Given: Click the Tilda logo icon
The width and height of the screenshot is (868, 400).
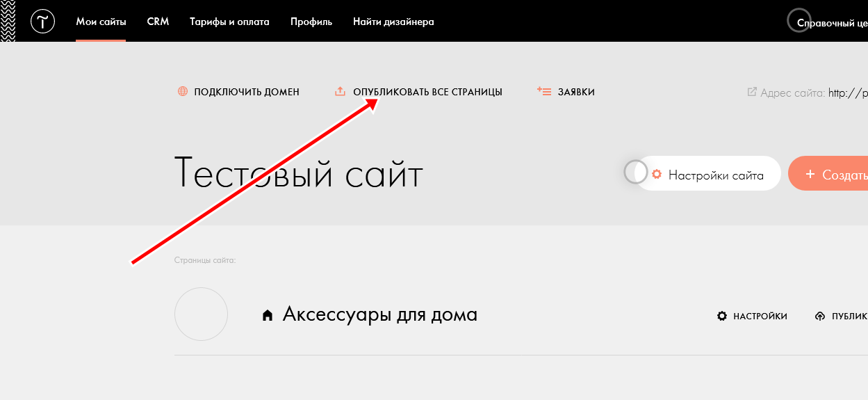Looking at the screenshot, I should (x=42, y=22).
